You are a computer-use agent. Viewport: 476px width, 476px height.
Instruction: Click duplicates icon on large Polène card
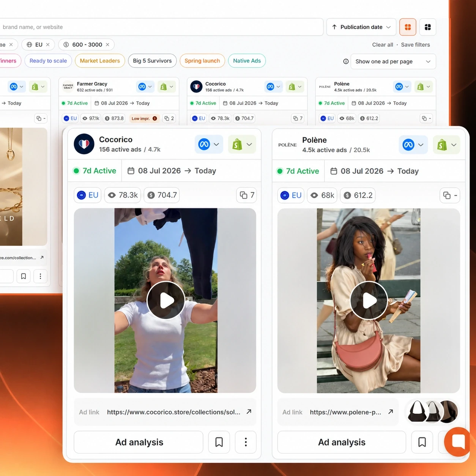tap(450, 195)
